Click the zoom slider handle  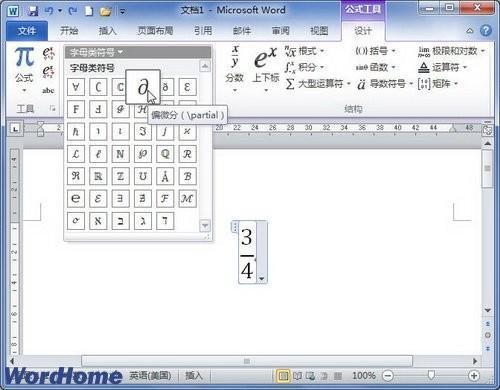point(431,375)
